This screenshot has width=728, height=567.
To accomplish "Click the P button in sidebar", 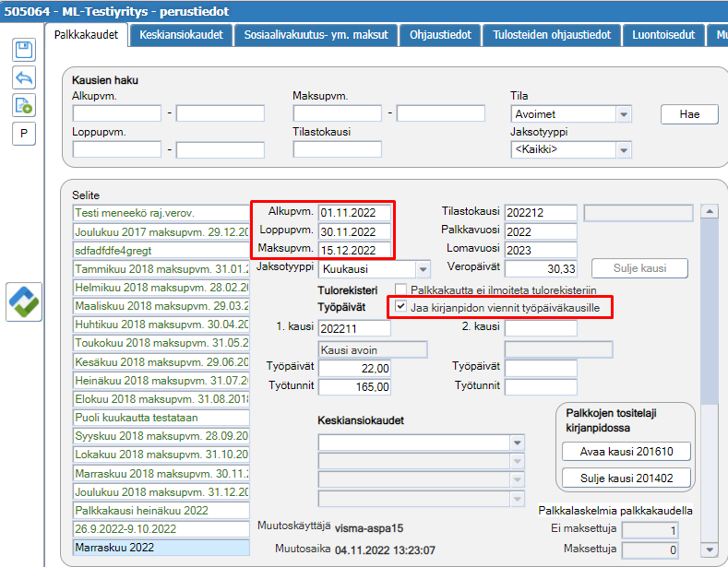I will click(24, 134).
